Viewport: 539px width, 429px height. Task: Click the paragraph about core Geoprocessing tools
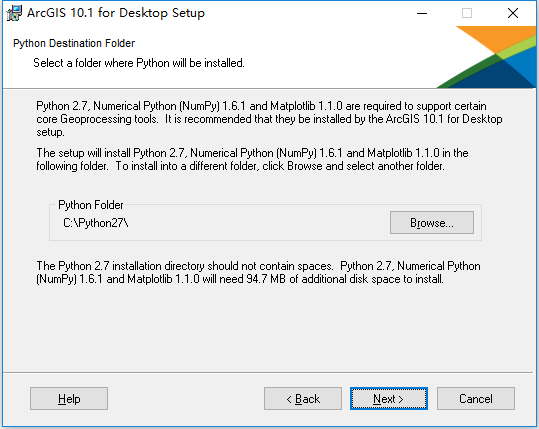coord(269,119)
